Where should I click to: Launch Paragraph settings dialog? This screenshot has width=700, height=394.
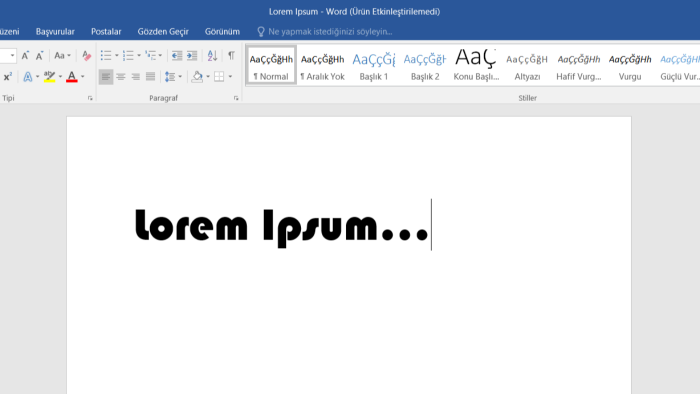point(236,98)
